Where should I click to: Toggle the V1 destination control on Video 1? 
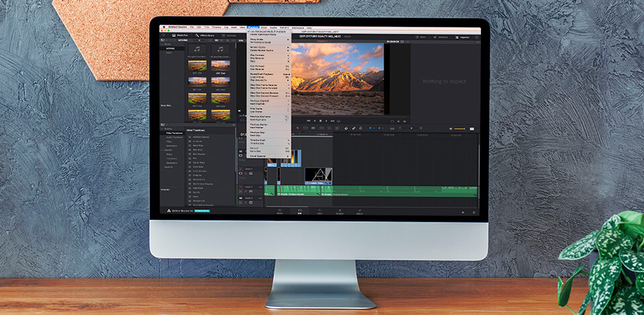241,169
